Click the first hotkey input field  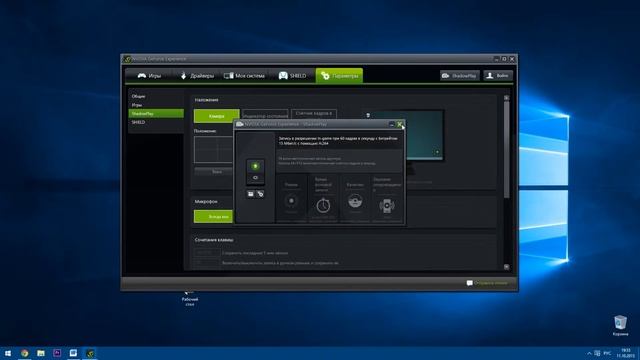[207, 253]
